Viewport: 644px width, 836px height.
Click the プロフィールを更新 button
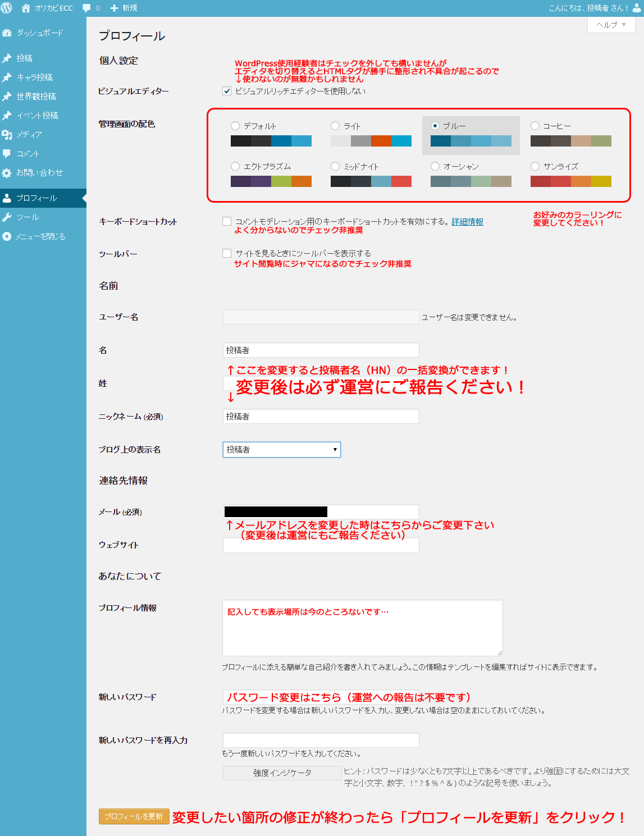[x=134, y=816]
